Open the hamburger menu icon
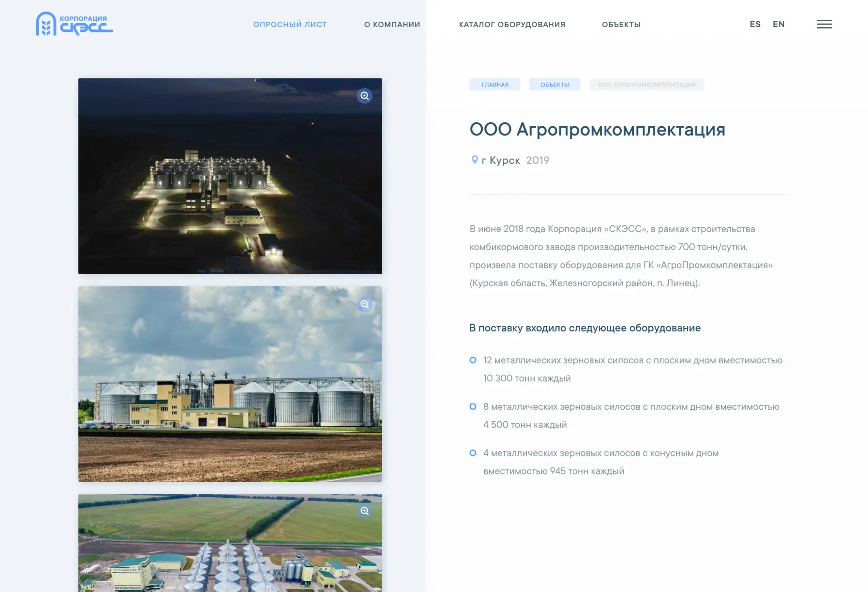The image size is (868, 592). point(824,24)
